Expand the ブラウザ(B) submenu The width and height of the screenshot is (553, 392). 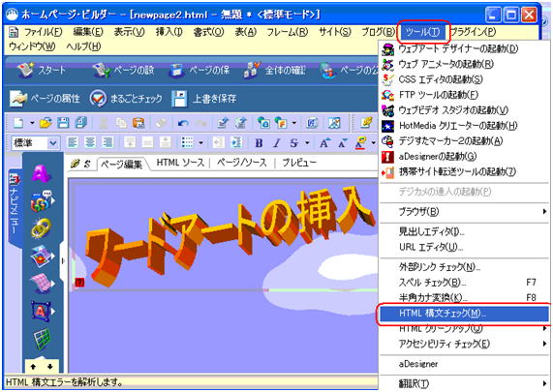465,212
